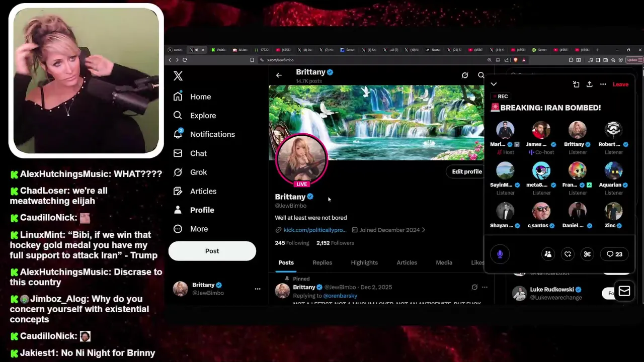
Task: Open a new browser tab with plus
Action: tap(598, 50)
